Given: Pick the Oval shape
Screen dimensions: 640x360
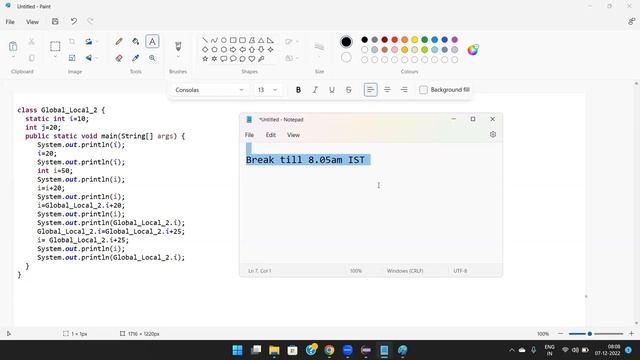Looking at the screenshot, I should click(224, 40).
